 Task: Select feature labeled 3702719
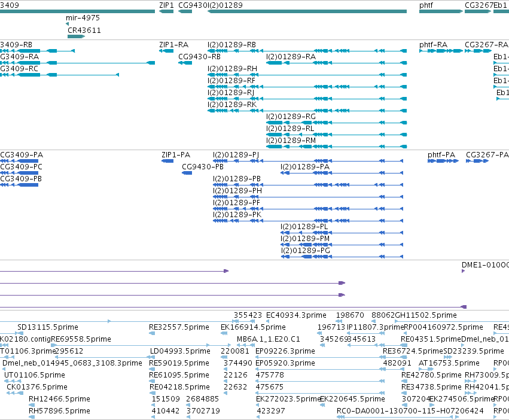click(x=203, y=412)
